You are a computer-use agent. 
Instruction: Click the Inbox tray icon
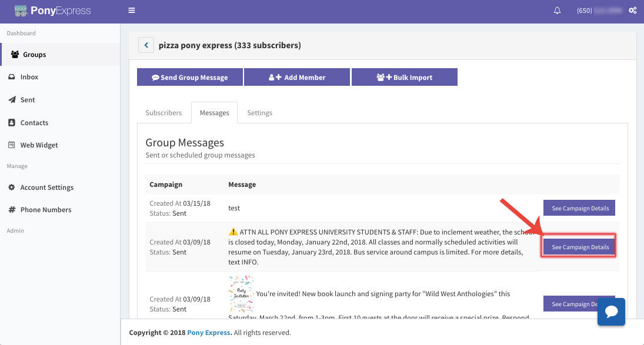[12, 77]
